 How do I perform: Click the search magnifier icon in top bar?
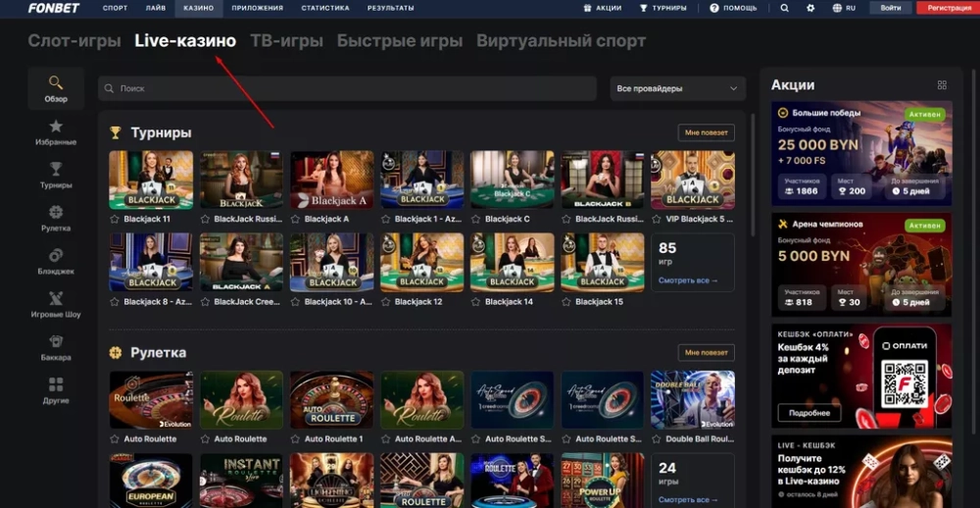click(784, 8)
